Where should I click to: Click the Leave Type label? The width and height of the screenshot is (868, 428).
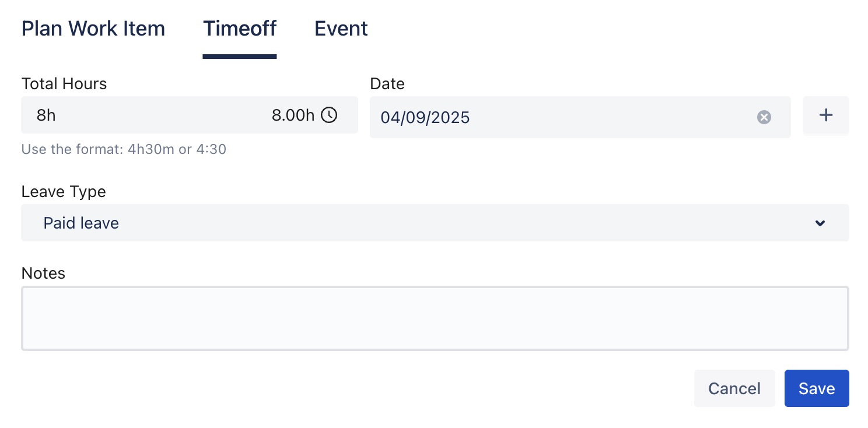[x=64, y=191]
